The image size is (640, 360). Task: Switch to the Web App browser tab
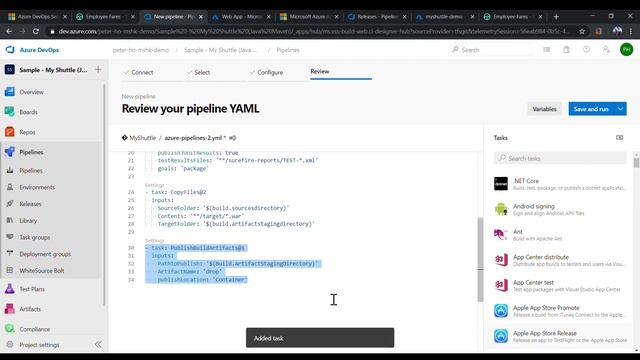[241, 17]
